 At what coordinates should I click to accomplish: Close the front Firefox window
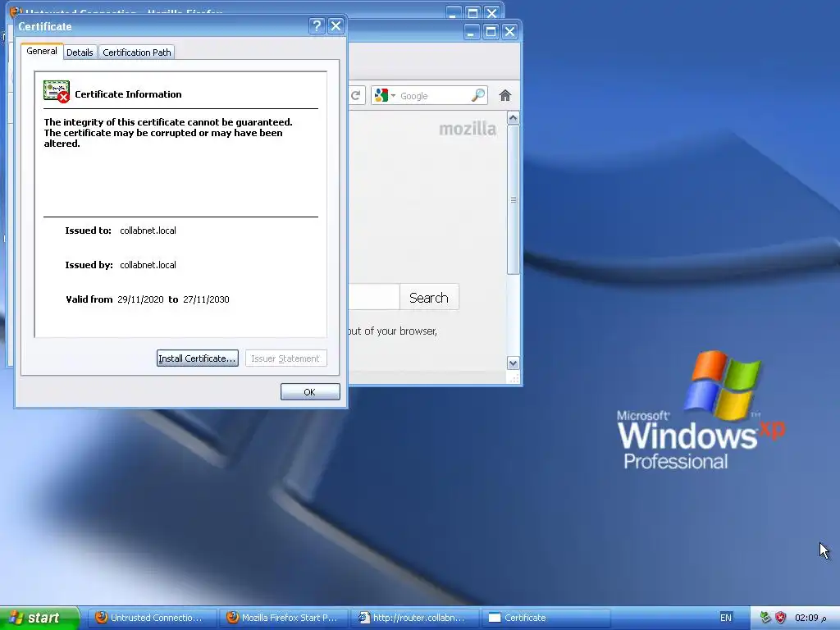[x=509, y=32]
